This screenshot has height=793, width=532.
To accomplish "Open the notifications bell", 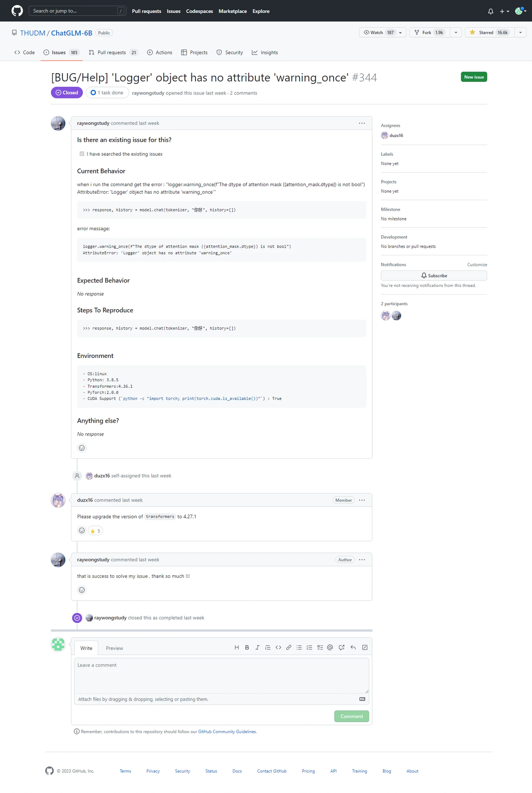I will point(490,11).
